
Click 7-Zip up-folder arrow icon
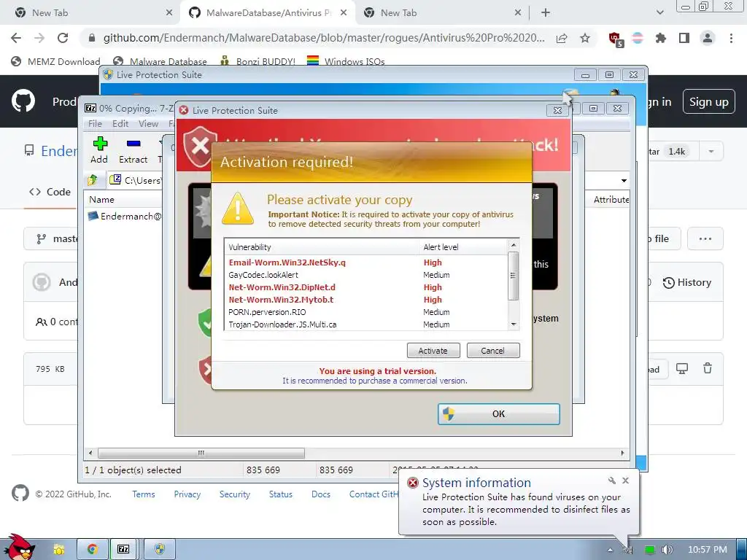[93, 180]
